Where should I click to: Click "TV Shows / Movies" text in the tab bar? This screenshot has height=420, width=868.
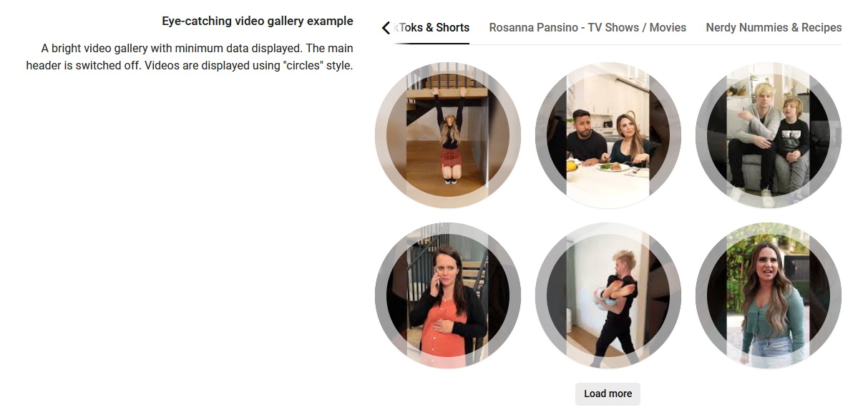point(637,28)
